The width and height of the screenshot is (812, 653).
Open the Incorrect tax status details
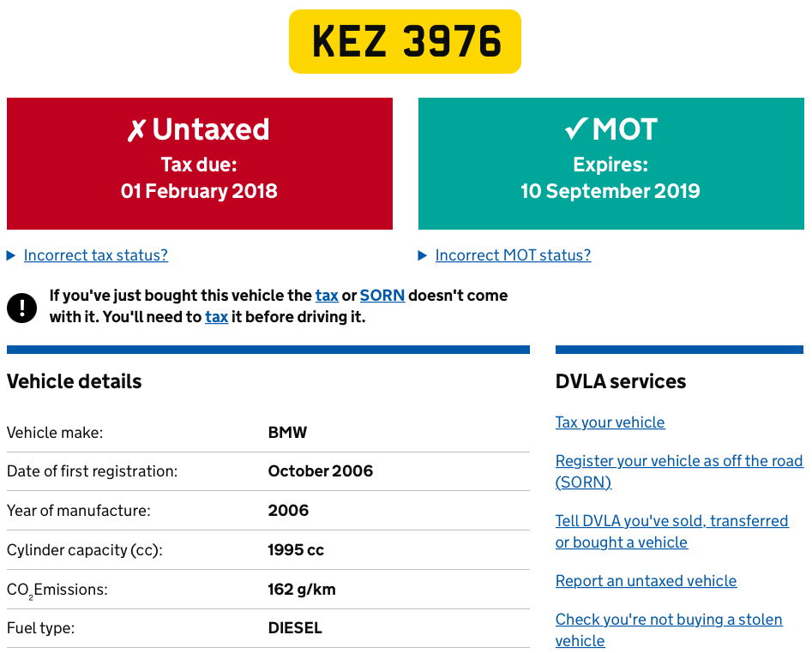tap(96, 255)
